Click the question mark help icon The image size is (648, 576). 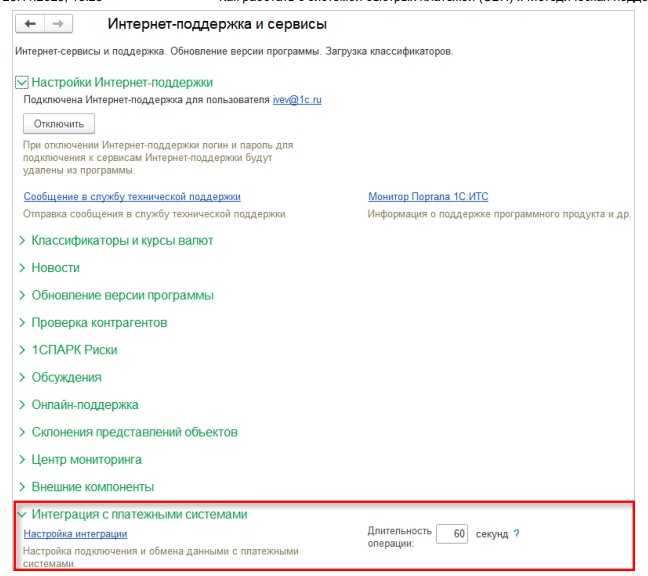[516, 533]
